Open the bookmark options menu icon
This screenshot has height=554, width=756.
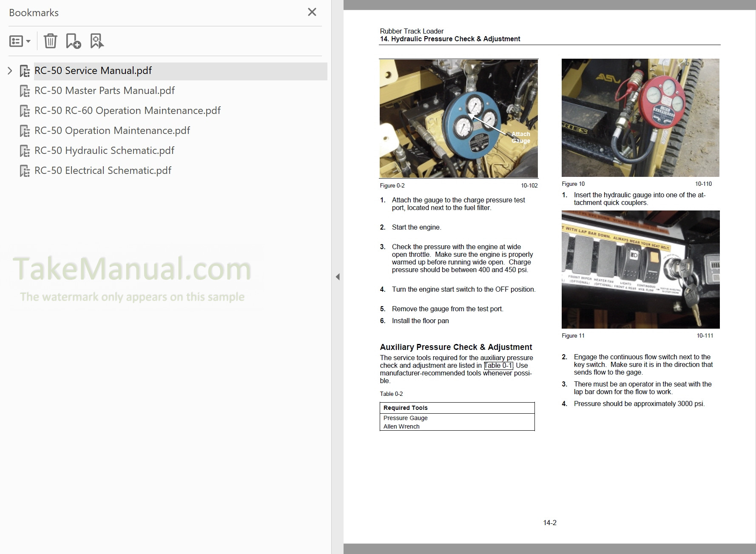tap(16, 41)
